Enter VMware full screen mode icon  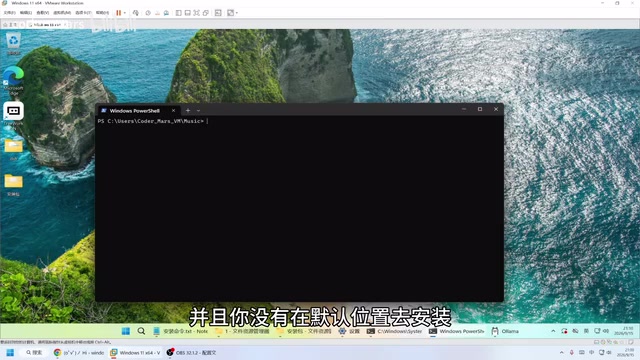tap(196, 13)
